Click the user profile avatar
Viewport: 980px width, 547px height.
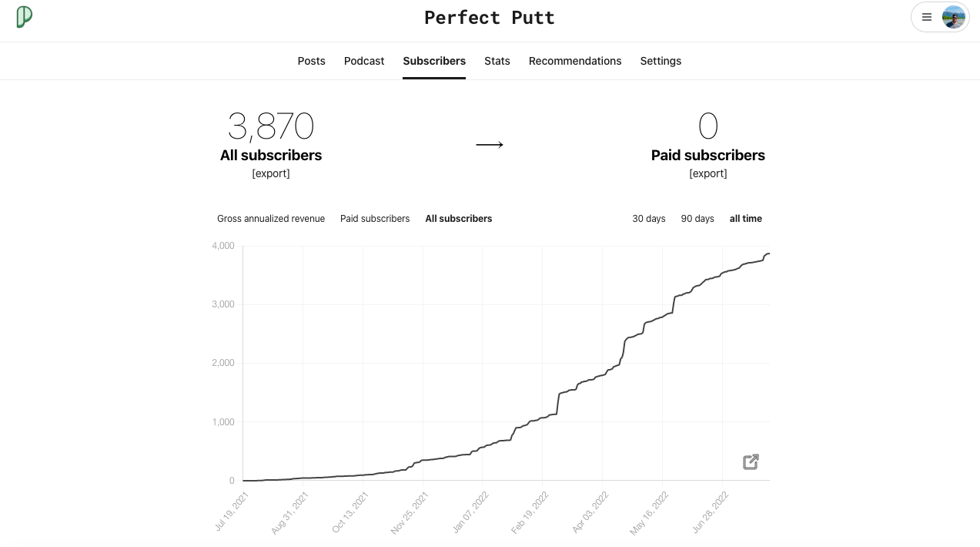point(953,17)
